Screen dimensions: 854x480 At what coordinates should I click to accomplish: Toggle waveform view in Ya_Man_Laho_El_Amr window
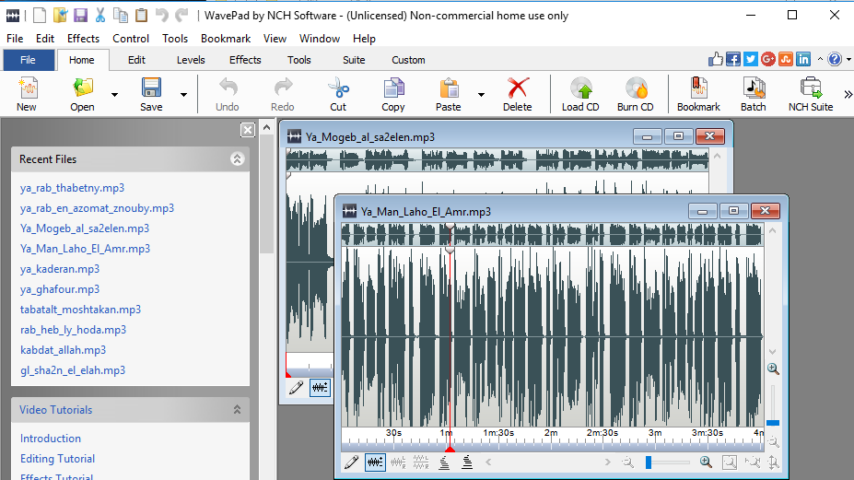[x=375, y=463]
